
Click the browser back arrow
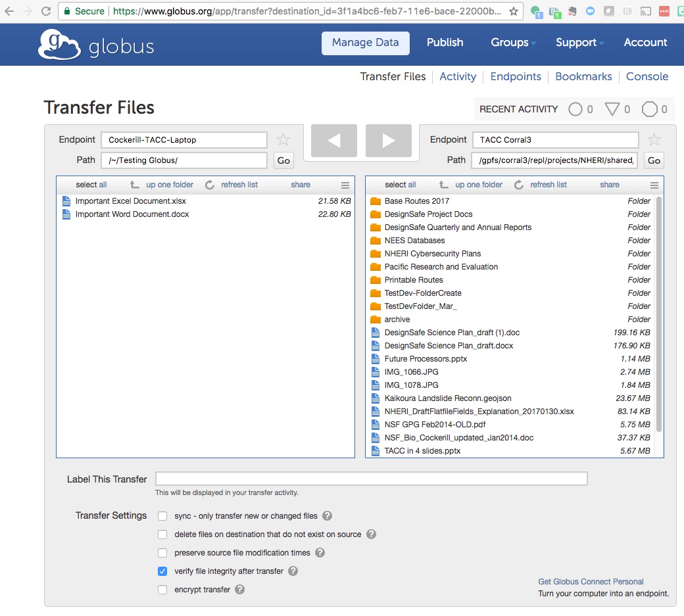[x=9, y=11]
